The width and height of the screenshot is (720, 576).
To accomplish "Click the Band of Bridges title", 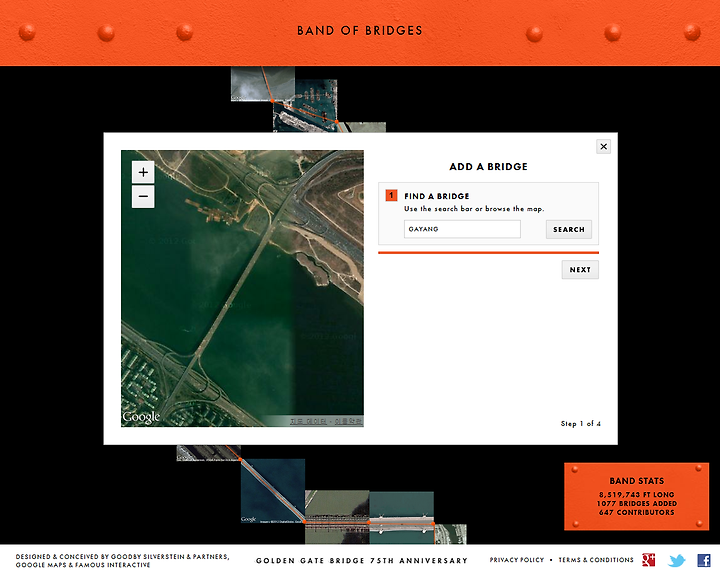I will tap(360, 31).
